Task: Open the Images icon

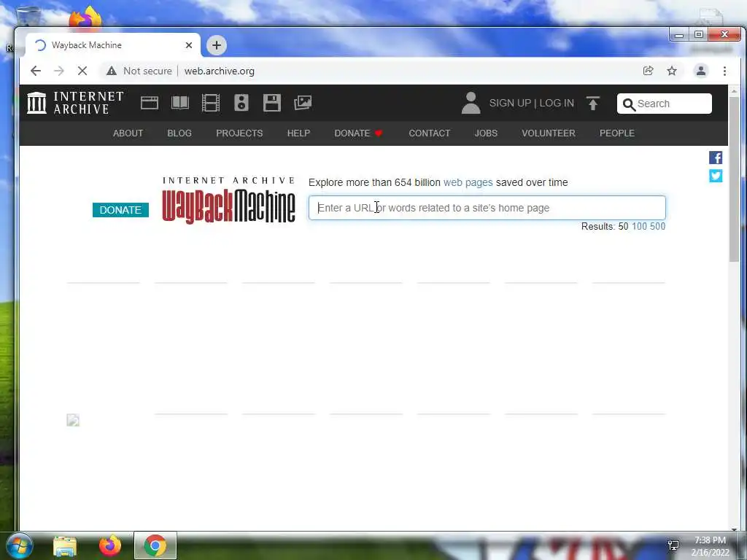Action: (303, 103)
